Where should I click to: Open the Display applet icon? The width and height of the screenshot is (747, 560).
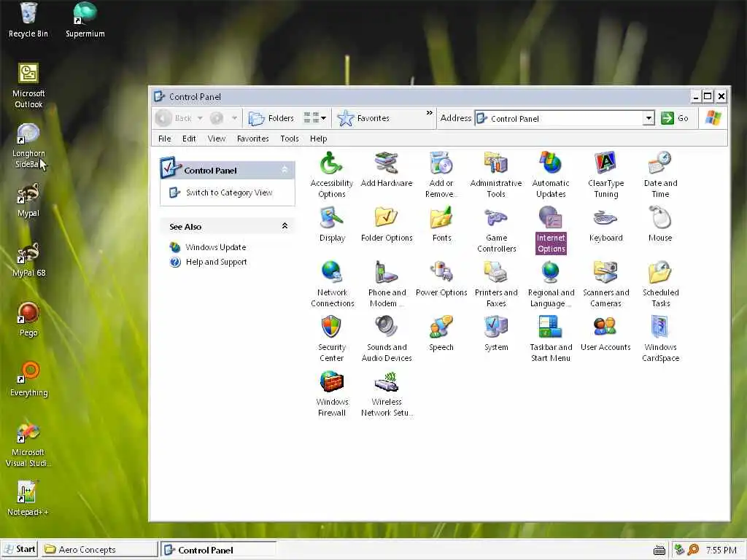tap(332, 225)
